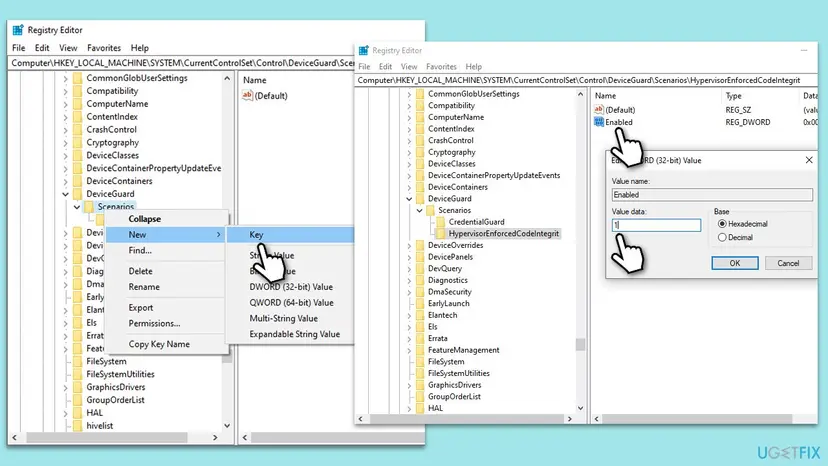Click the address bar in right Registry Editor

(586, 80)
